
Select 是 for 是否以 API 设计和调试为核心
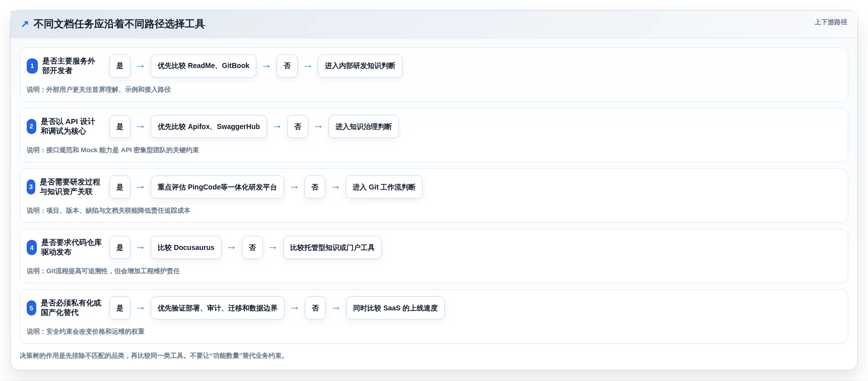120,126
